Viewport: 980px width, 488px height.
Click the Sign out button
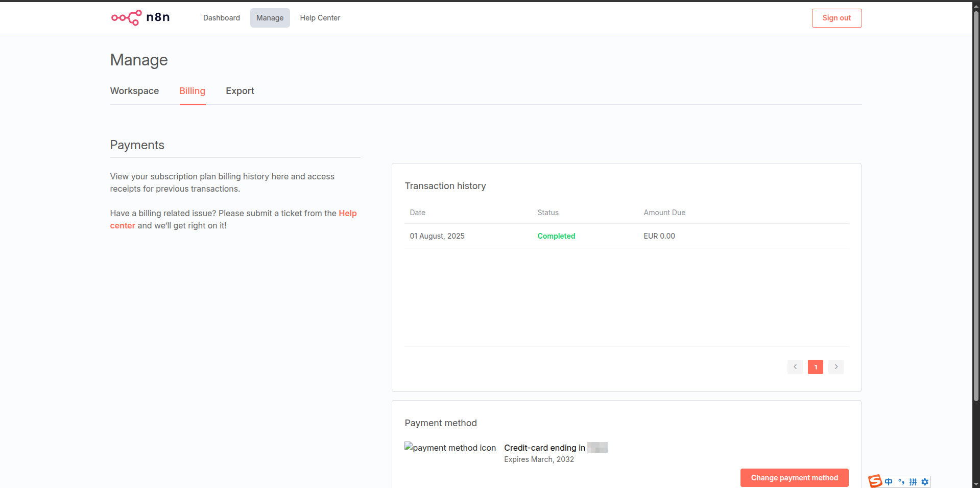836,18
